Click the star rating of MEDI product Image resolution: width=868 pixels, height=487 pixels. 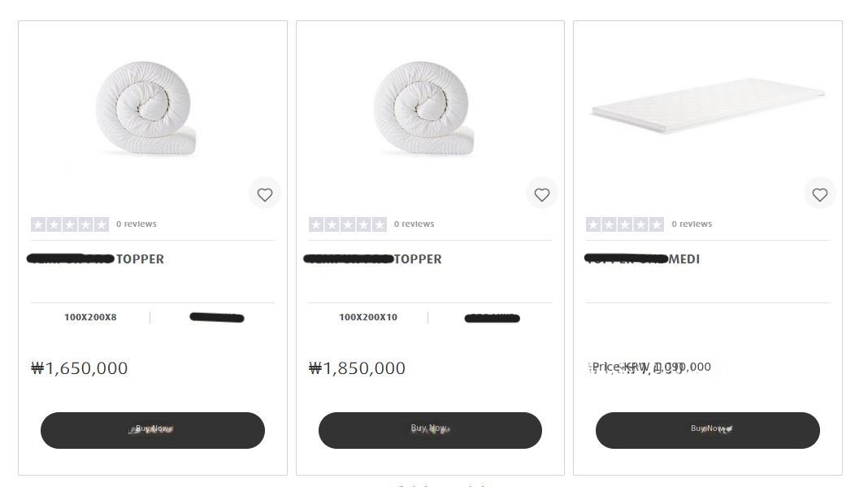coord(625,224)
